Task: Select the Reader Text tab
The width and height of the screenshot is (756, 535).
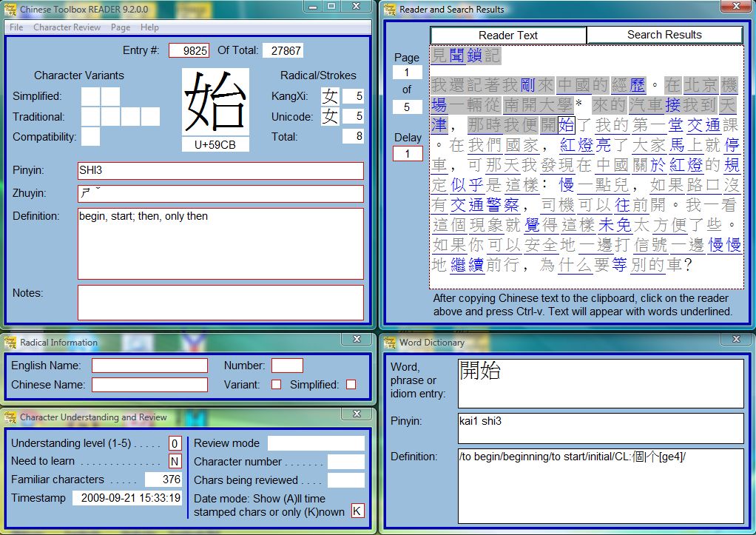Action: (x=508, y=35)
